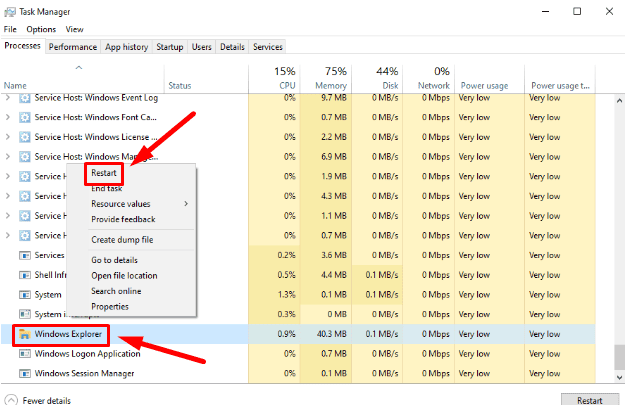Click the 40.3 MB memory cell

click(326, 334)
